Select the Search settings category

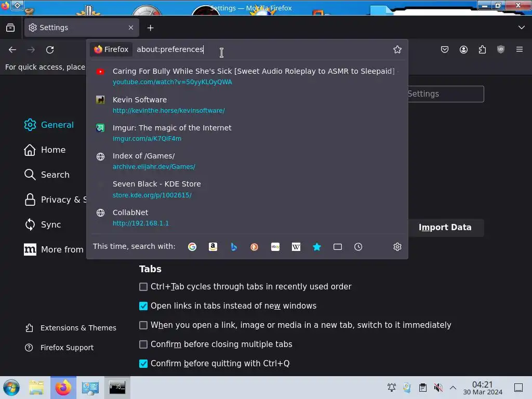[x=47, y=175]
